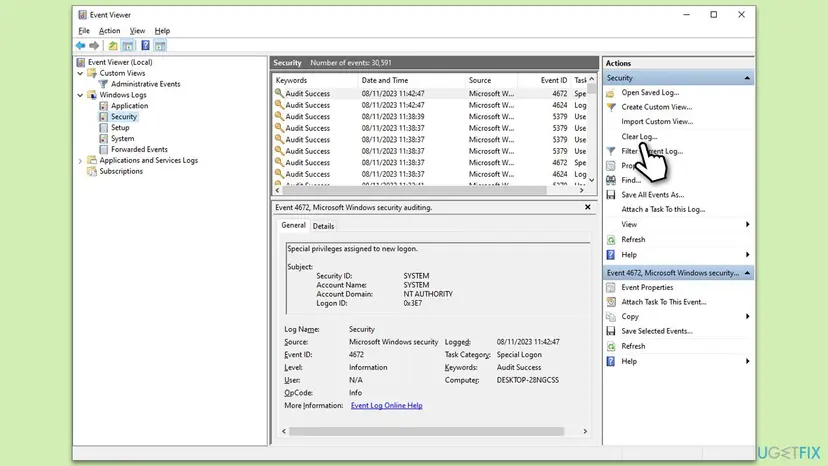Sort by the Source column header
The width and height of the screenshot is (828, 466).
[x=491, y=80]
